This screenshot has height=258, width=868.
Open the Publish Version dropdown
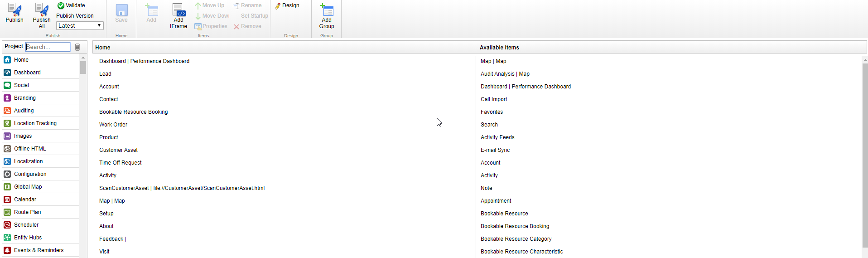(80, 26)
